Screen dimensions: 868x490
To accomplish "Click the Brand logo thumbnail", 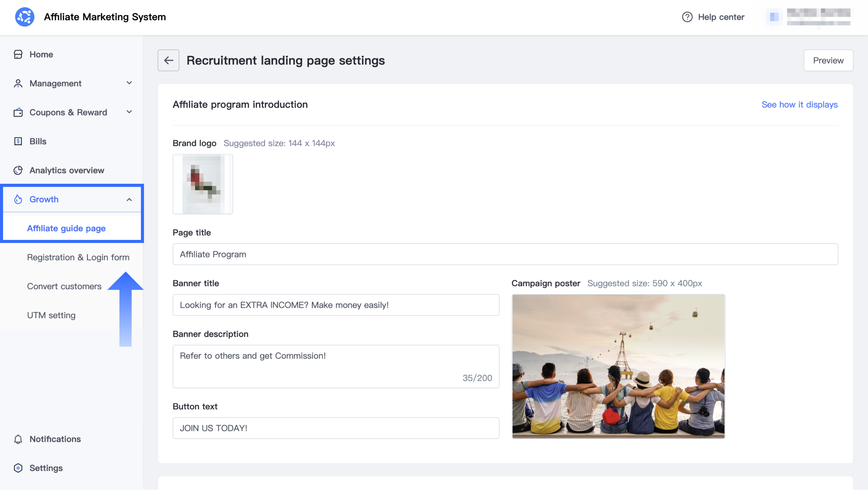I will pyautogui.click(x=203, y=184).
